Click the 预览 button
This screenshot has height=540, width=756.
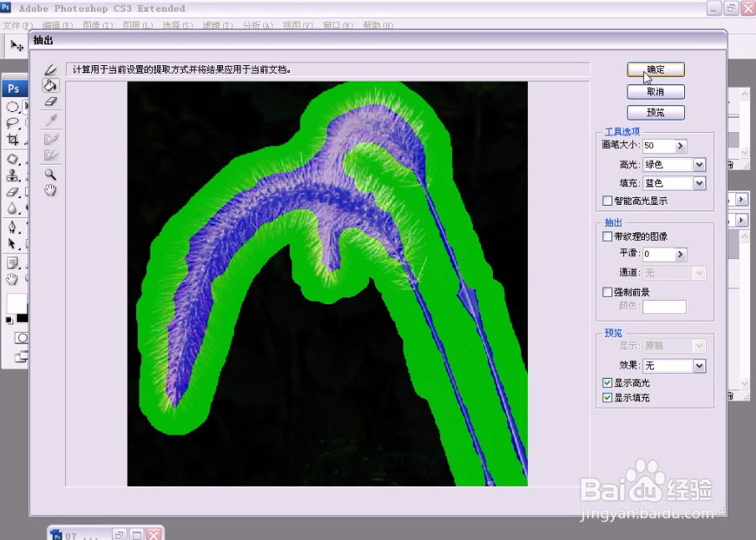coord(656,113)
